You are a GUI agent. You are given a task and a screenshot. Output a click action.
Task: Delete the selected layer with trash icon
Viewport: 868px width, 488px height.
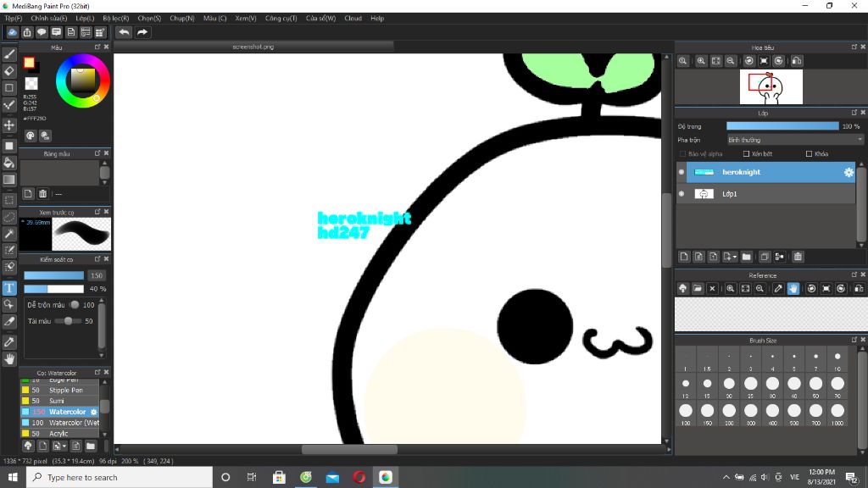pos(798,257)
